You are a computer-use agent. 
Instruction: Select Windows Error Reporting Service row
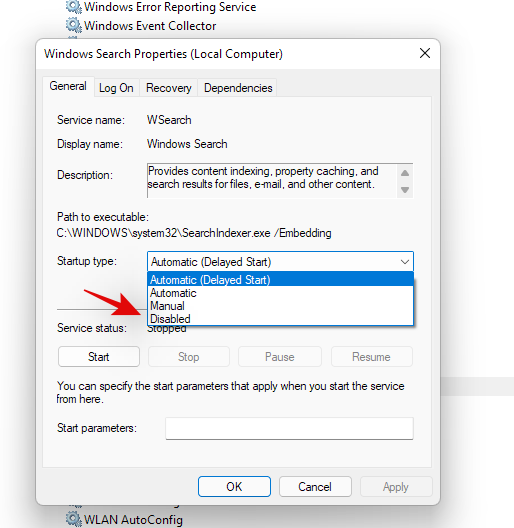pos(161,6)
